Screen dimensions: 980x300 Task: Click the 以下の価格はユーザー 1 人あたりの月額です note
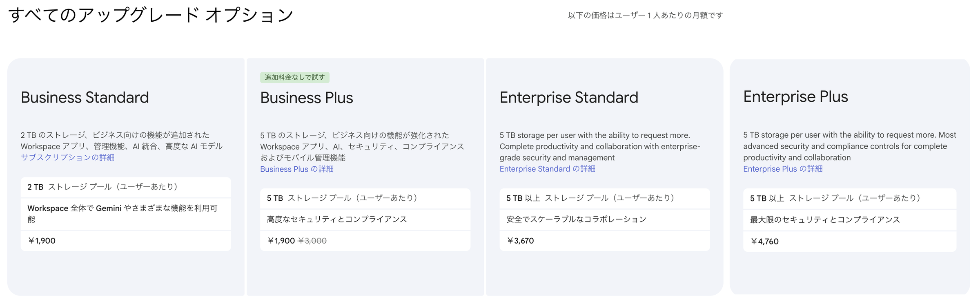point(645,15)
